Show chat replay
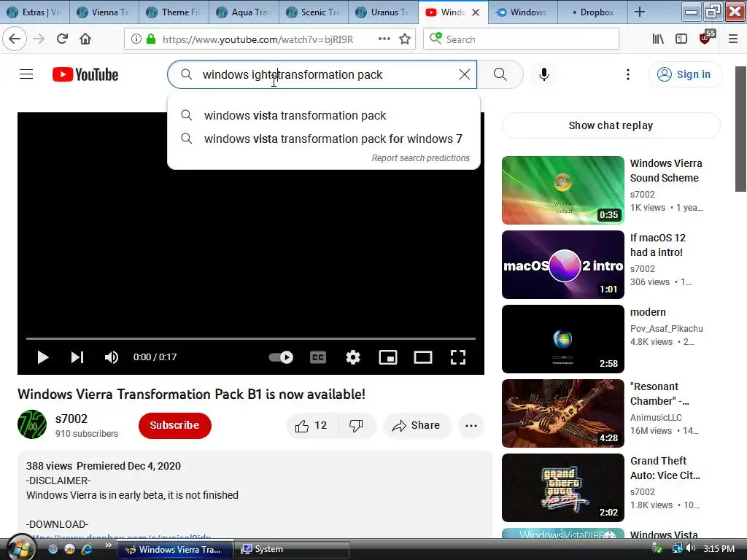The height and width of the screenshot is (560, 747). (x=611, y=125)
